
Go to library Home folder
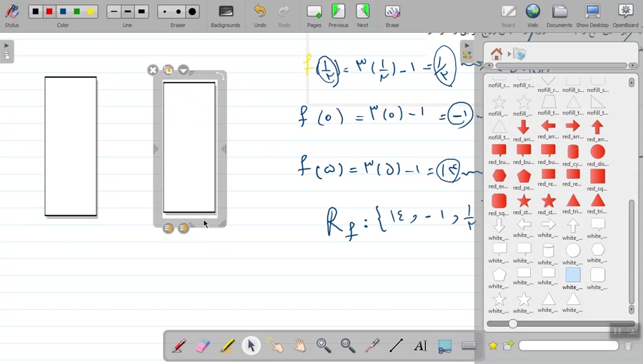pos(497,54)
